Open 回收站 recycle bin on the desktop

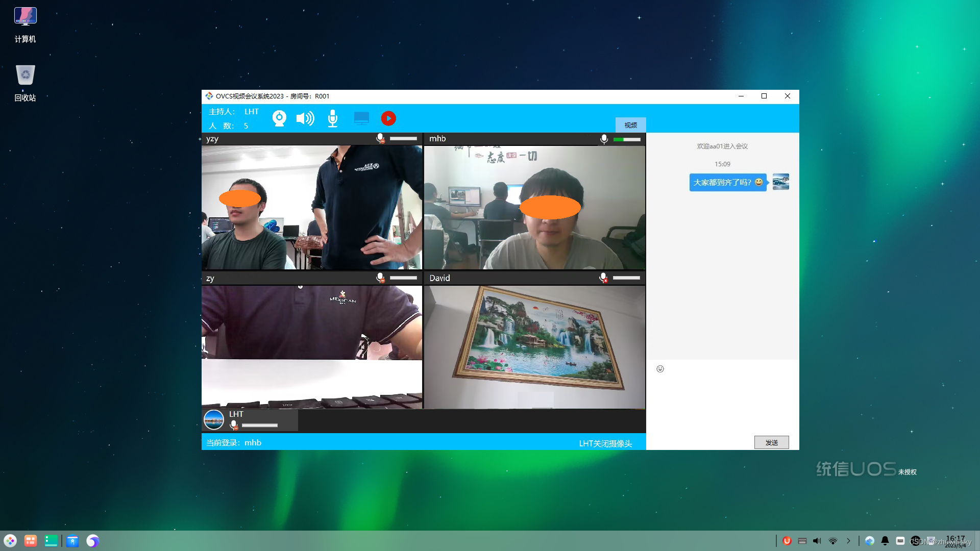pos(25,82)
